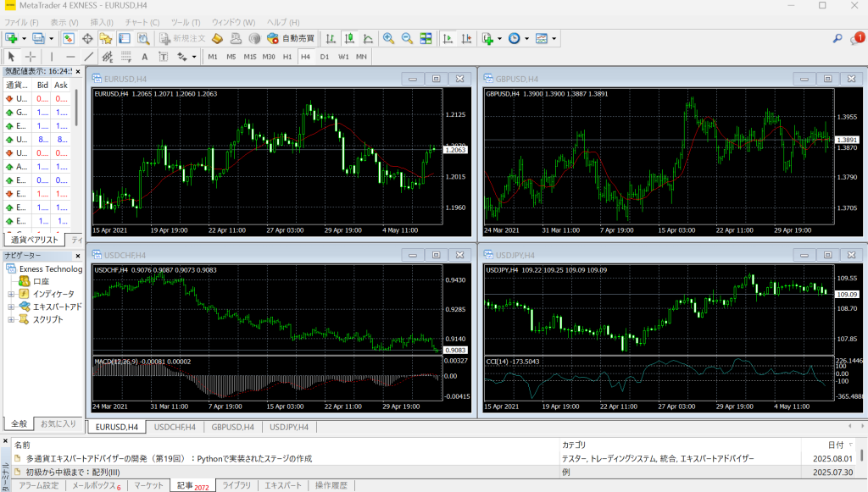This screenshot has height=492, width=868.
Task: Toggle Market Watch window icon
Action: point(69,38)
